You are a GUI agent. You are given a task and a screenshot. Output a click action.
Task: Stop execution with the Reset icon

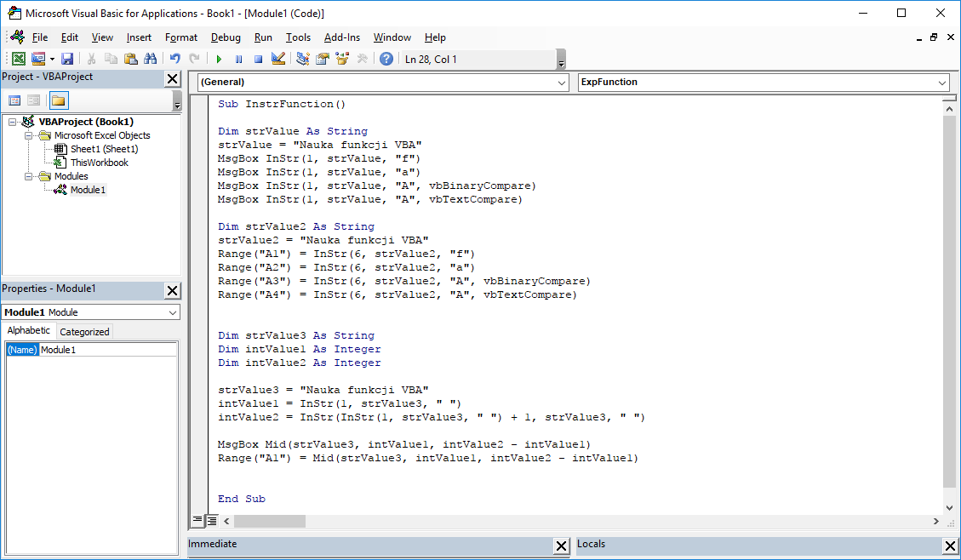[257, 58]
